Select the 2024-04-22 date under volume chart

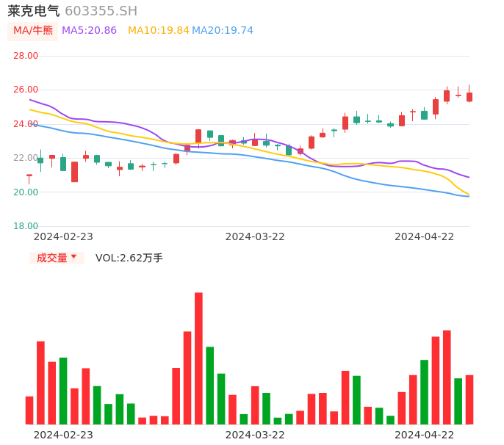425,435
